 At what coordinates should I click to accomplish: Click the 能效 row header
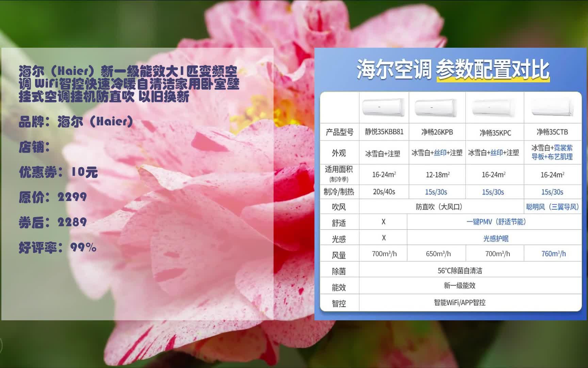[x=339, y=288]
